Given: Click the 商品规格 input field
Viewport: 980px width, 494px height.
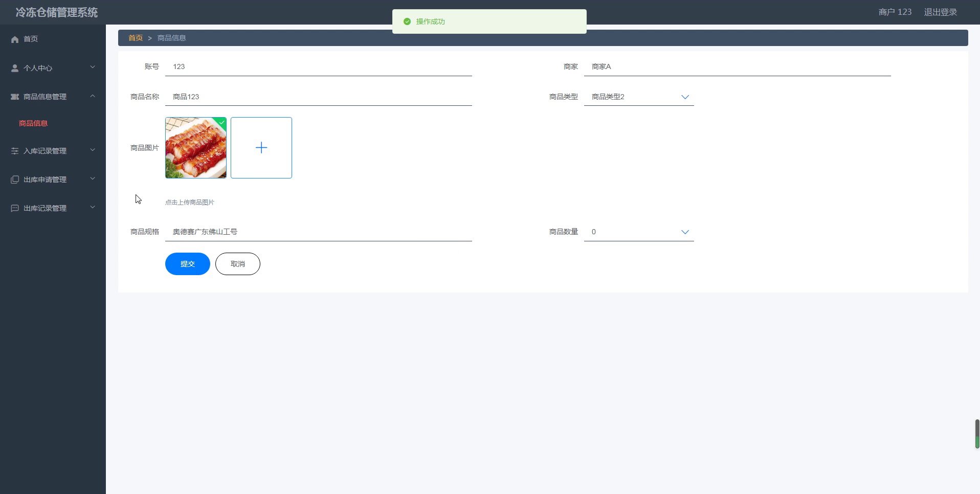Looking at the screenshot, I should 319,232.
